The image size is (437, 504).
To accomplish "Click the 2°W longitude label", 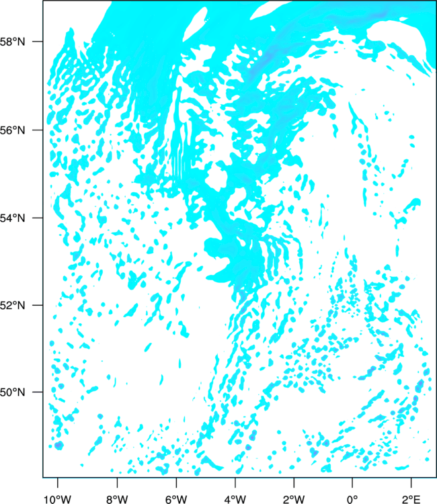I will (x=294, y=499).
